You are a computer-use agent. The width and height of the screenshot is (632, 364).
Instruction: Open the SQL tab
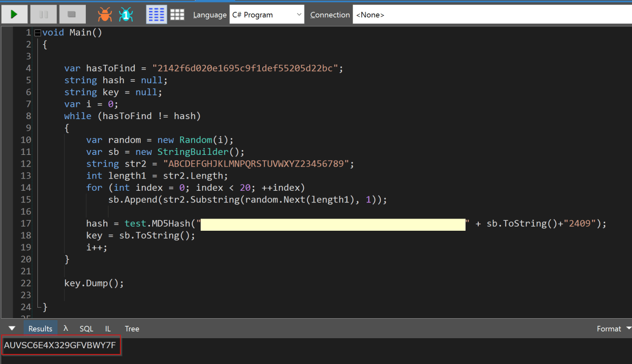(86, 329)
